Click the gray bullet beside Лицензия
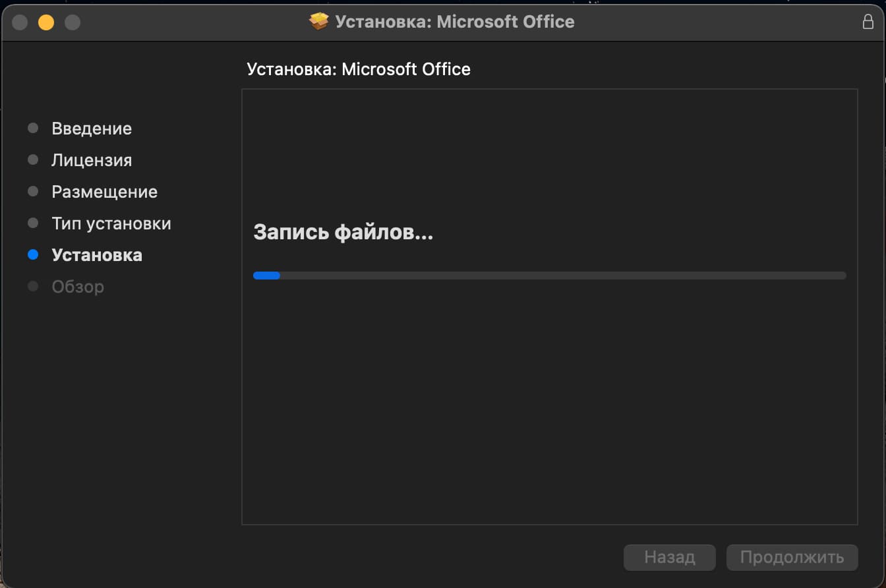886x588 pixels. click(33, 160)
